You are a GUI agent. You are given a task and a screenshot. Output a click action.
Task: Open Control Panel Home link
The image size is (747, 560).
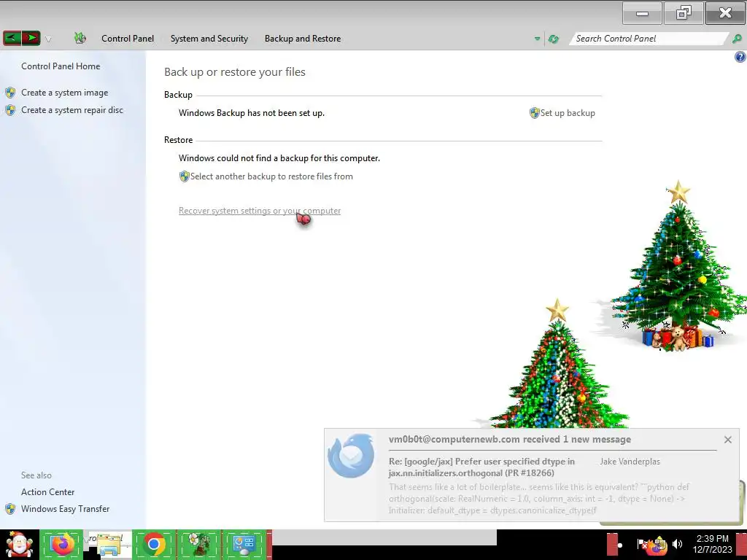pyautogui.click(x=61, y=66)
